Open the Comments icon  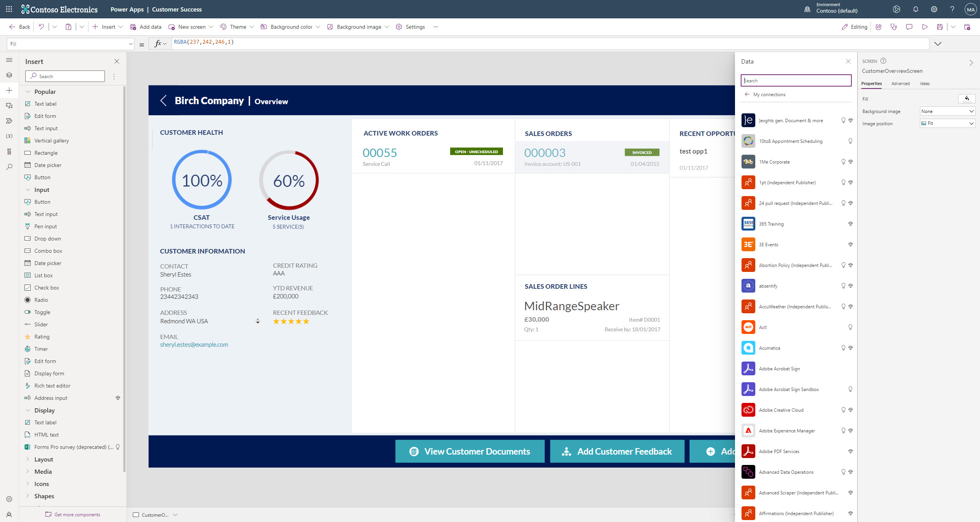pos(909,27)
